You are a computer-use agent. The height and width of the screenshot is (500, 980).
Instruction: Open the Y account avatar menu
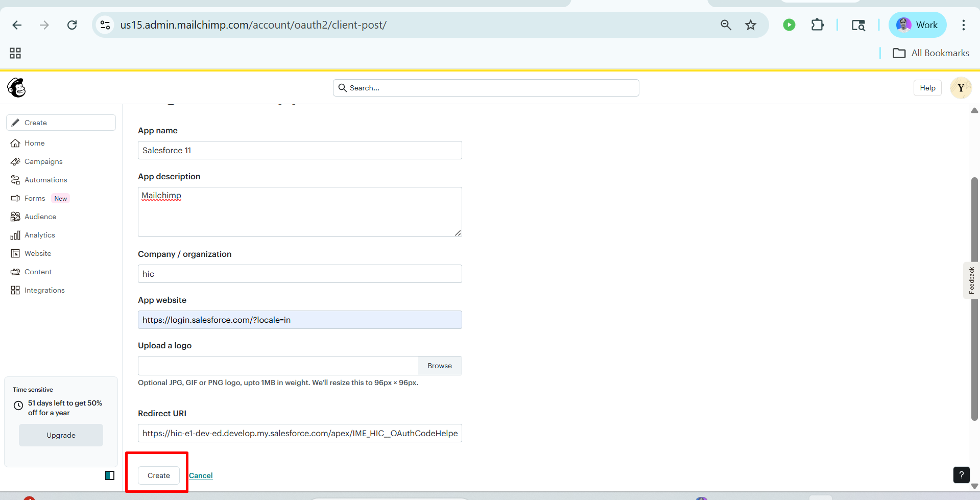click(x=961, y=88)
